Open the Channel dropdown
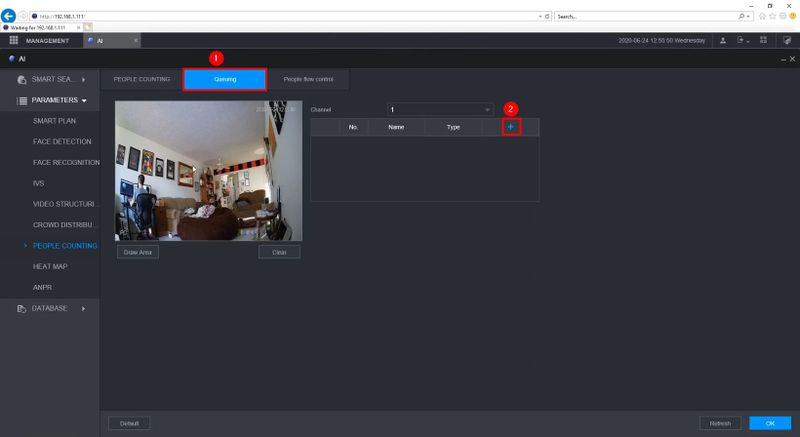The image size is (800, 437). [x=440, y=110]
